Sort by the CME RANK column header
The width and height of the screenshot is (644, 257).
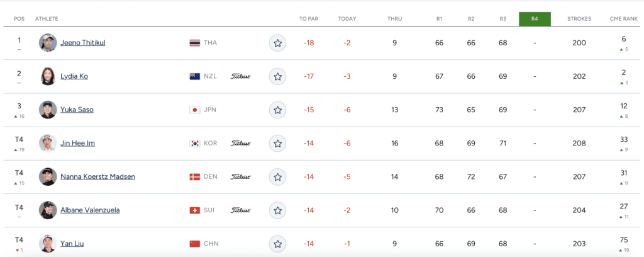pyautogui.click(x=623, y=19)
